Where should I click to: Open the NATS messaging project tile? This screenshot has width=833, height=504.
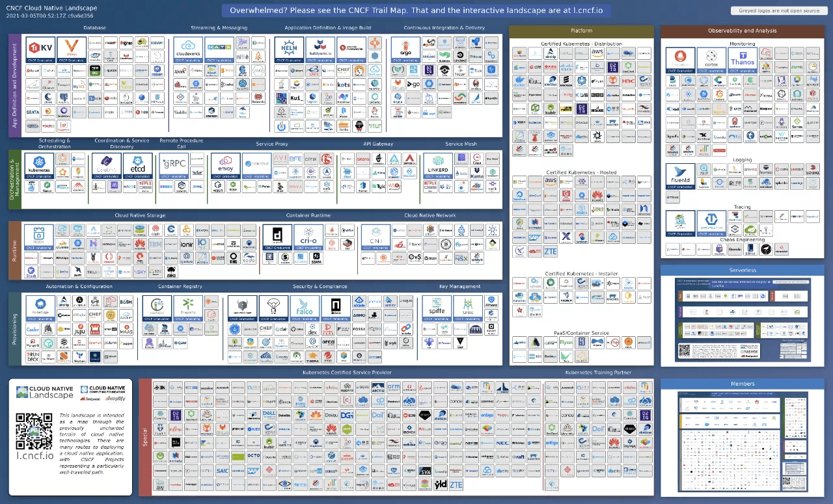pyautogui.click(x=219, y=49)
